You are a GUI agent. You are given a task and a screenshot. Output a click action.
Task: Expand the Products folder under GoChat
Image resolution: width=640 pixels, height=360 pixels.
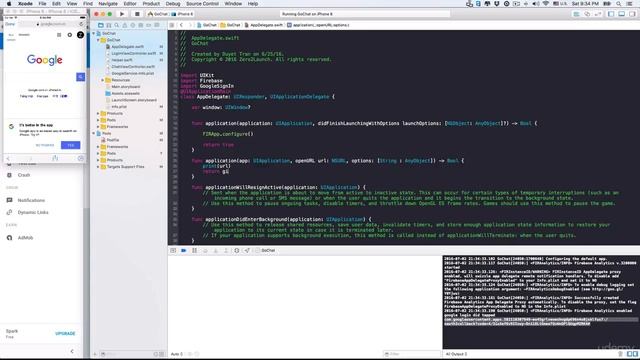point(98,113)
